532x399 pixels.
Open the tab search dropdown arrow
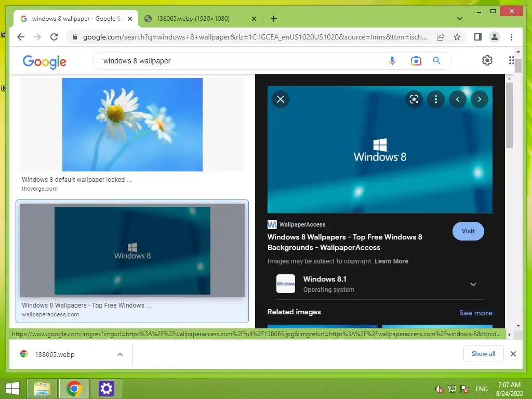point(459,19)
